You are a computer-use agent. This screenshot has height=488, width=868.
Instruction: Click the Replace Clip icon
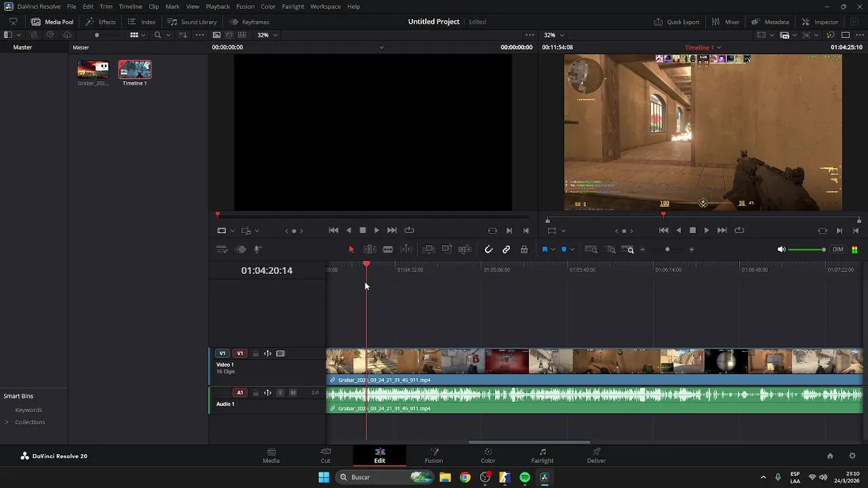(465, 249)
